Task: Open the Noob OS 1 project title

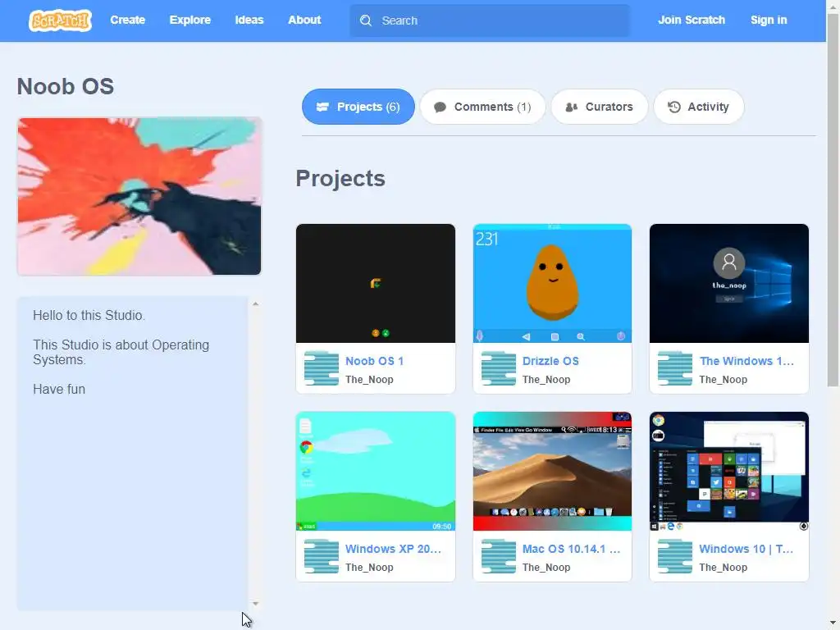Action: [374, 361]
